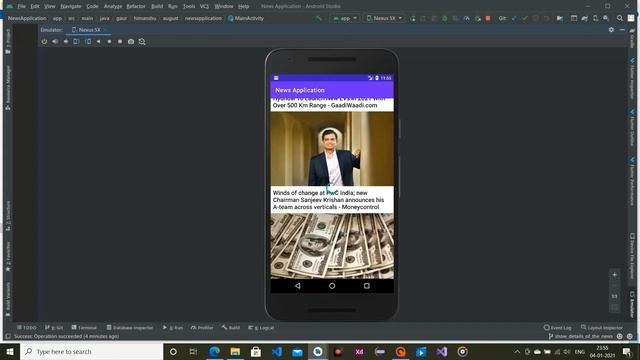Open the Layout Inspector tool window
Screen dimensions: 640x360
(x=602, y=327)
